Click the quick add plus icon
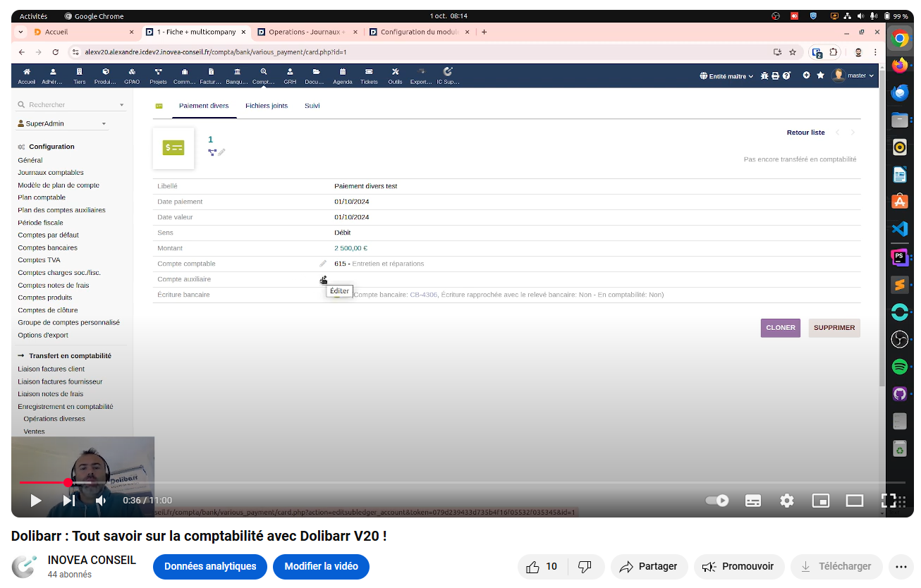921x588 pixels. tap(806, 75)
